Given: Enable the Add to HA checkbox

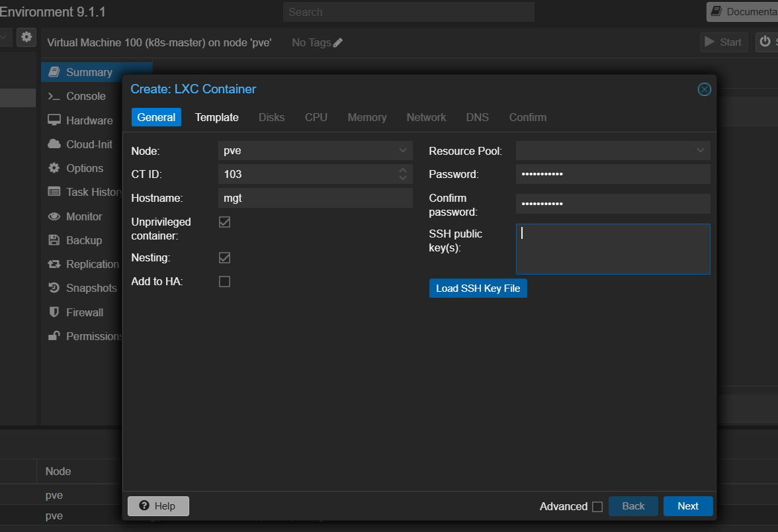Looking at the screenshot, I should tap(225, 281).
